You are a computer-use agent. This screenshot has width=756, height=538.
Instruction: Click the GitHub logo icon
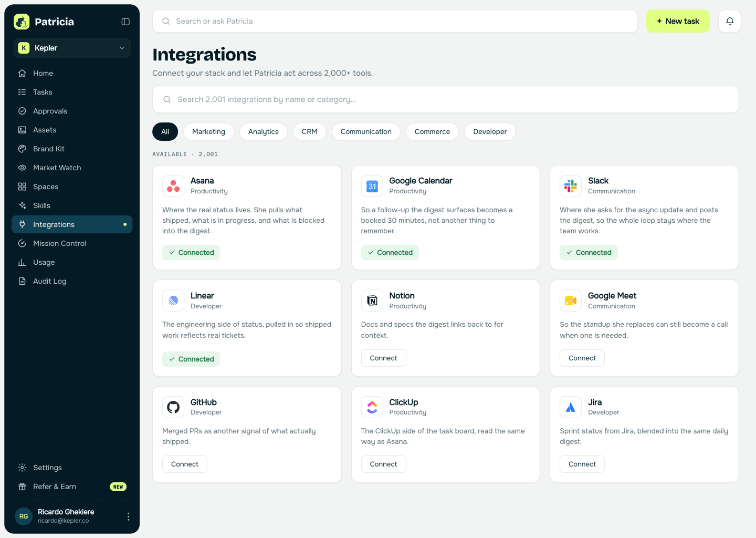click(173, 407)
